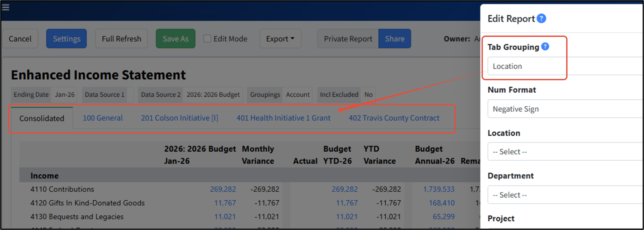Screen dimensions: 644x230
Task: Click the Budget Annual-26 column header
Action: [x=435, y=155]
